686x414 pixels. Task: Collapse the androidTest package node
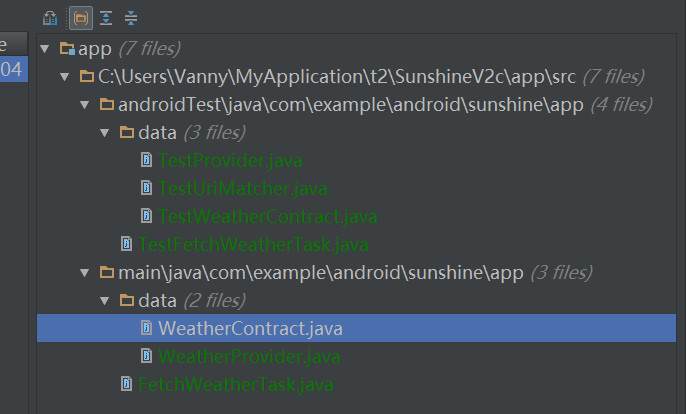tap(85, 105)
